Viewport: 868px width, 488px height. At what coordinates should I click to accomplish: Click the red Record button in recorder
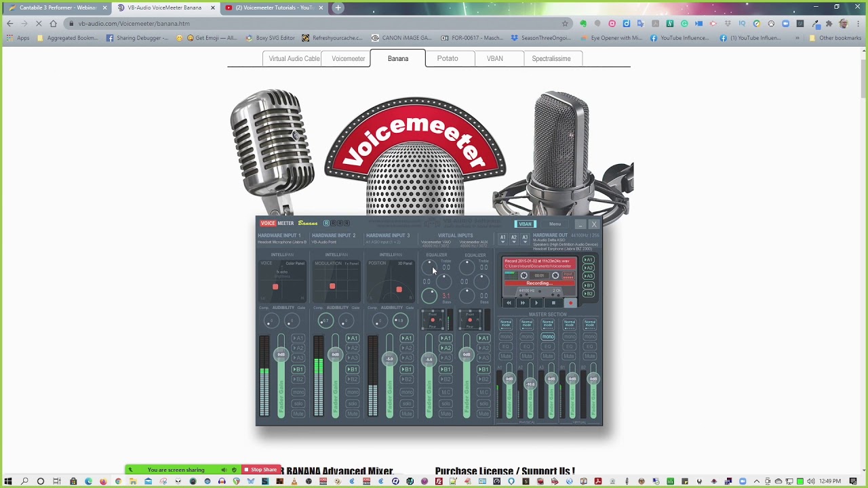pyautogui.click(x=570, y=303)
